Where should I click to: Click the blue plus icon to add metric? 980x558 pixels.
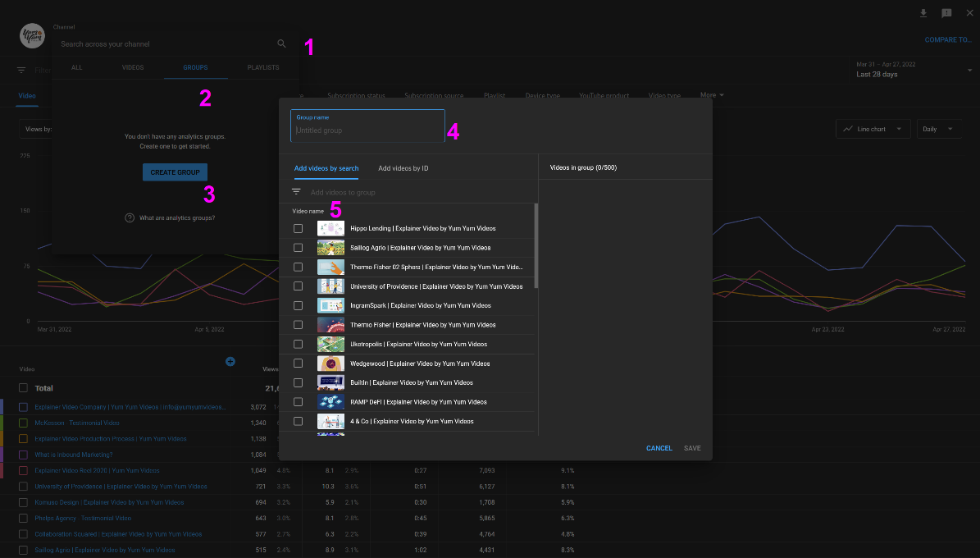[x=230, y=362]
